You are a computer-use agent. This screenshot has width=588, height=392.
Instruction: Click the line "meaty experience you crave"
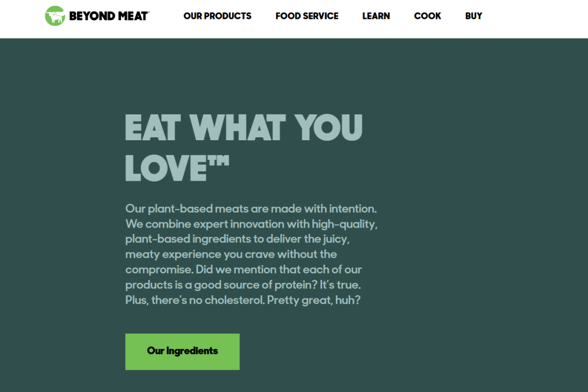pyautogui.click(x=231, y=254)
